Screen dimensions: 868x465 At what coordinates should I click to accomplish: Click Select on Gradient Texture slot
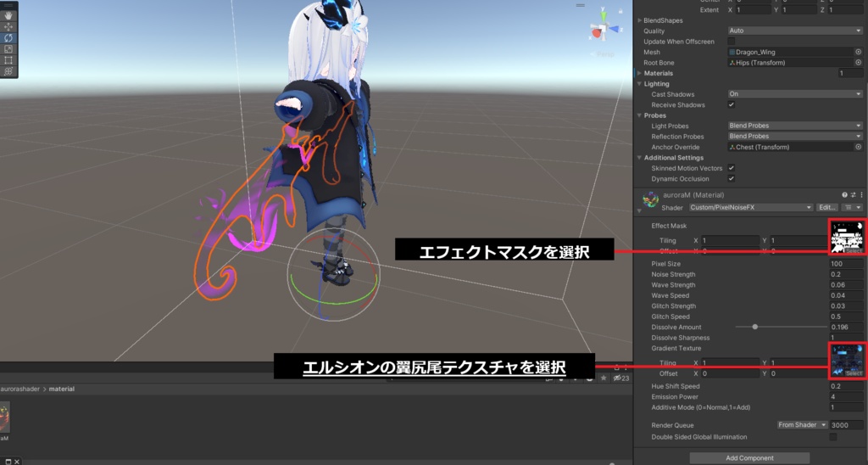pos(853,373)
